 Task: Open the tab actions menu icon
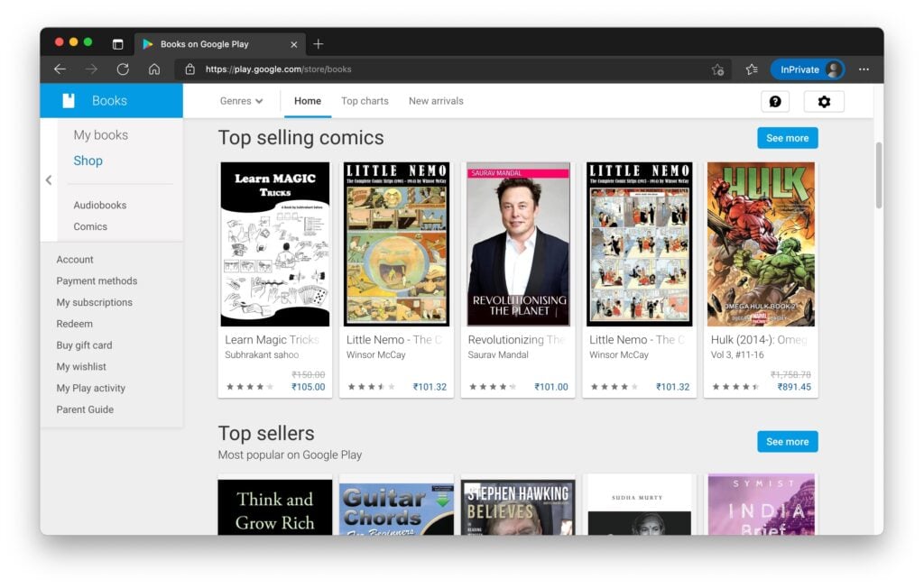point(118,44)
